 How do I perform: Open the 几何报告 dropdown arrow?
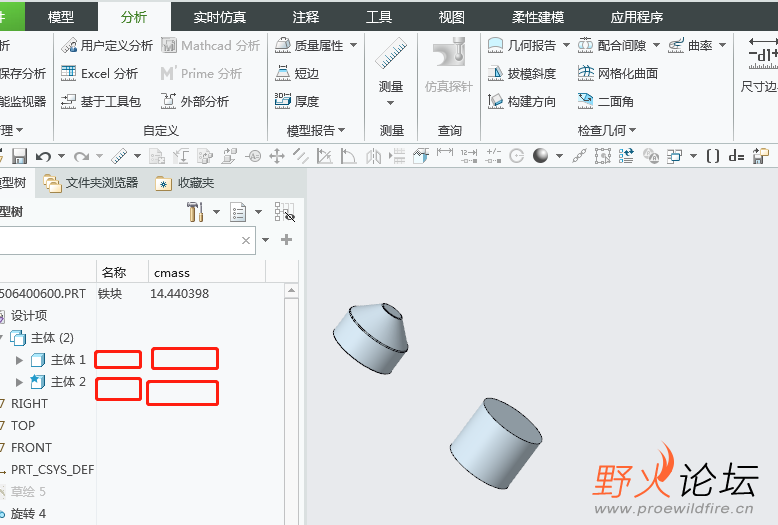[x=566, y=45]
